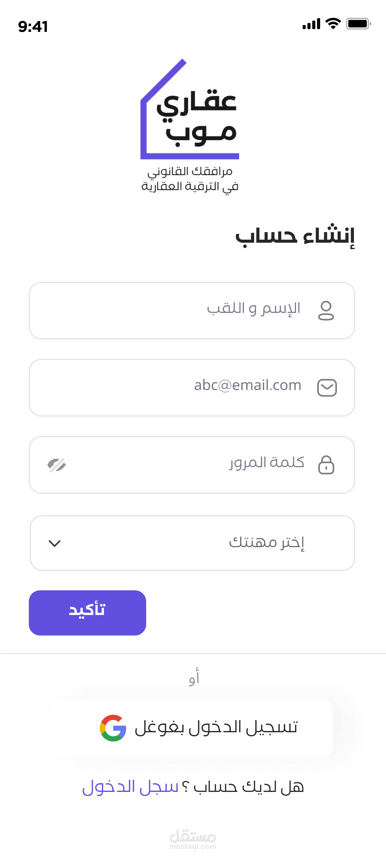Focus the abc@email.com email field
386x868 pixels.
pos(192,387)
